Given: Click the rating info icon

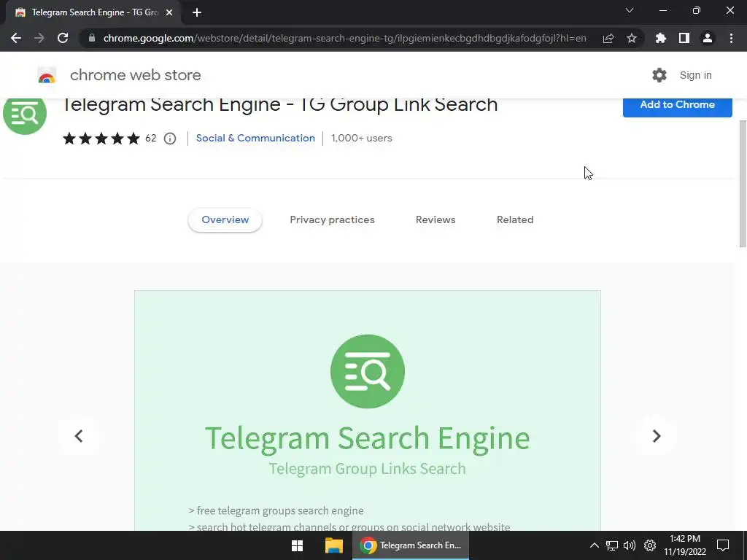Looking at the screenshot, I should click(170, 139).
